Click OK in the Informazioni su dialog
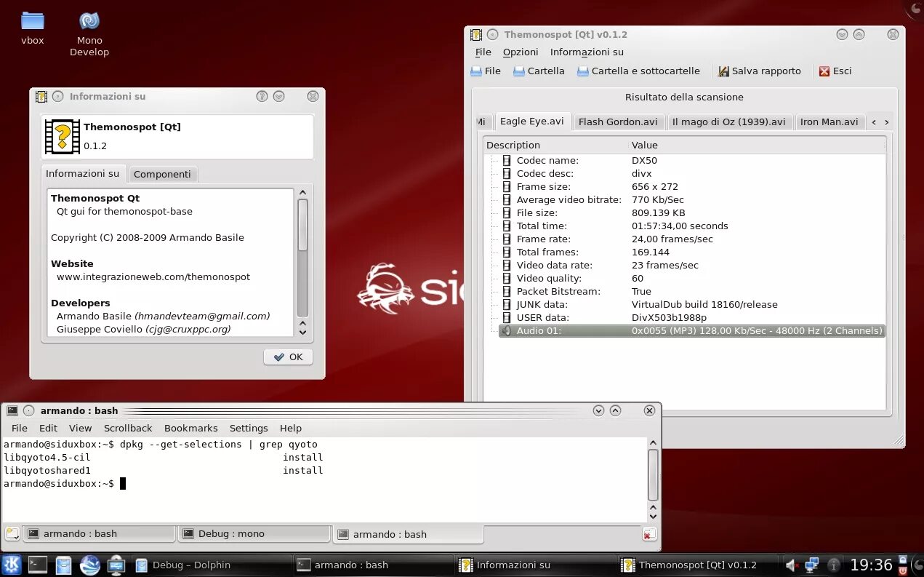The width and height of the screenshot is (924, 577). pos(288,357)
